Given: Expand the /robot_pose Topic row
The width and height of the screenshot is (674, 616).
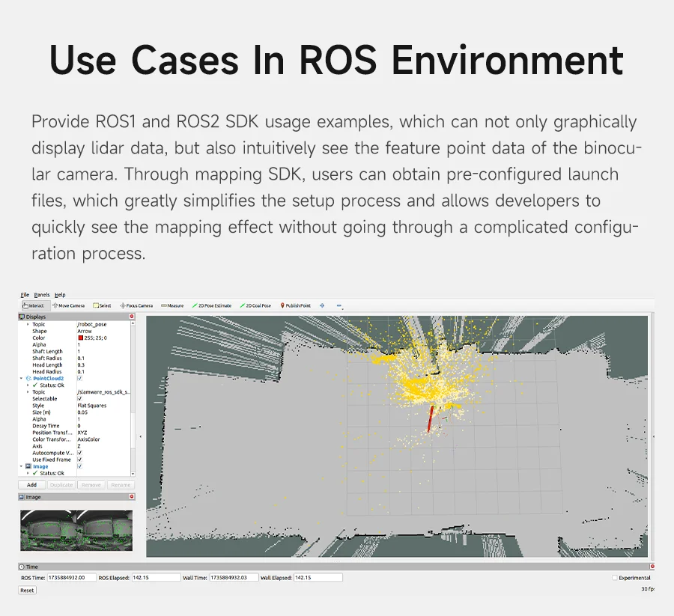Looking at the screenshot, I should (x=28, y=324).
